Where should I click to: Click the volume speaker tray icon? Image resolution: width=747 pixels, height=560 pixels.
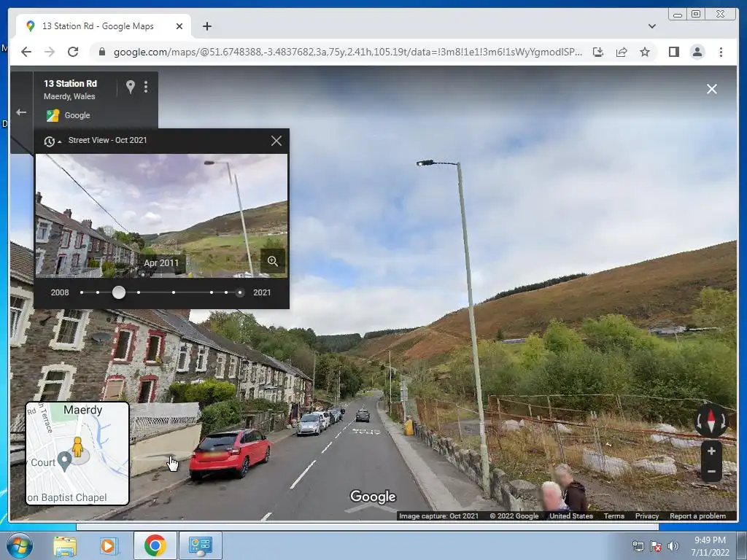click(673, 546)
